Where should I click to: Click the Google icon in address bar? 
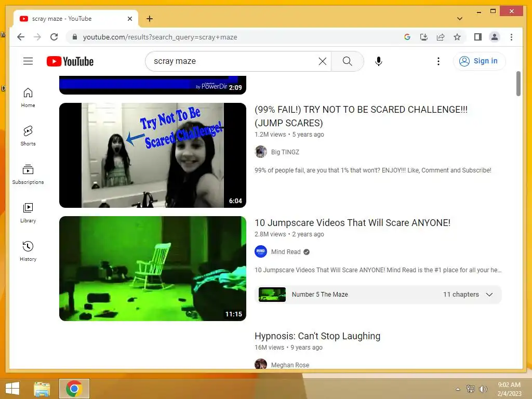click(x=407, y=37)
